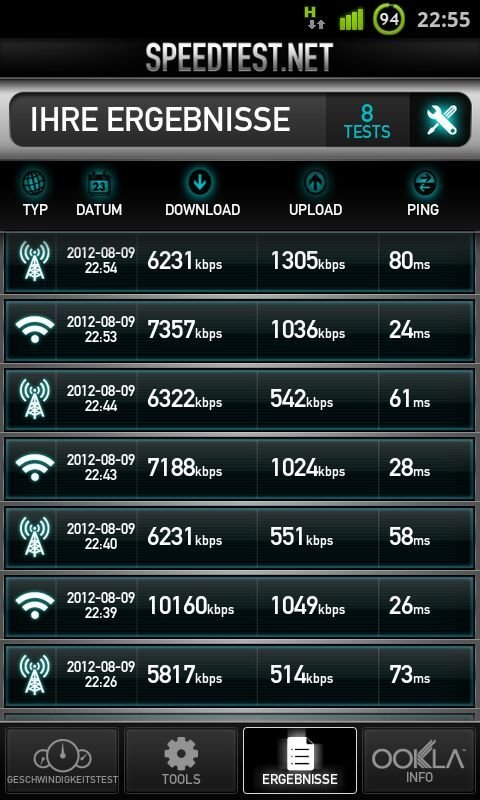Sort results by Download arrow icon

coord(202,183)
